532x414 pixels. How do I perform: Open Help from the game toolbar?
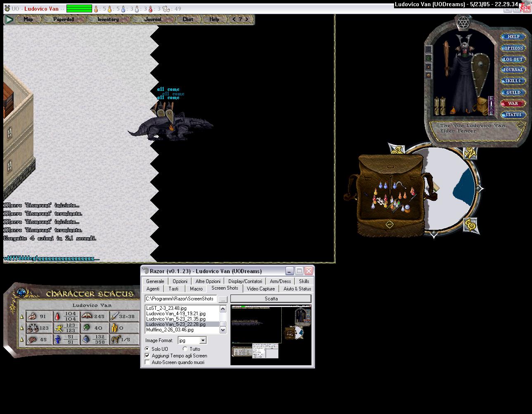214,19
